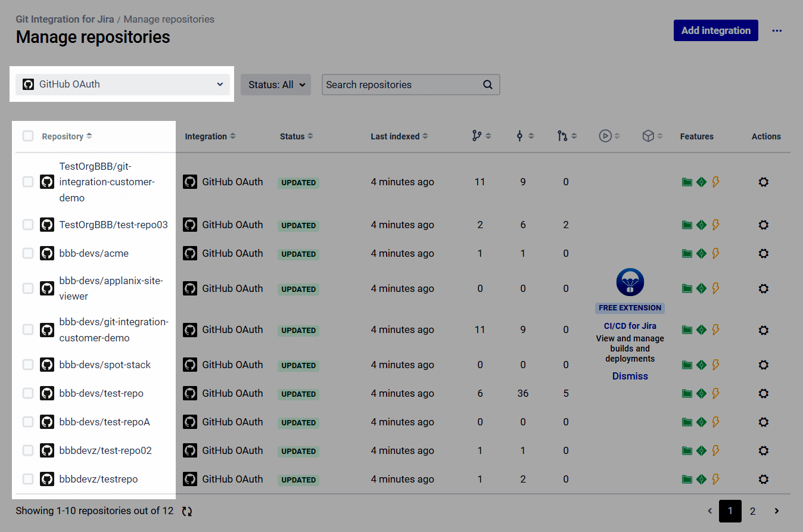This screenshot has height=532, width=803.
Task: Go to page 2 of repositories
Action: pyautogui.click(x=752, y=511)
